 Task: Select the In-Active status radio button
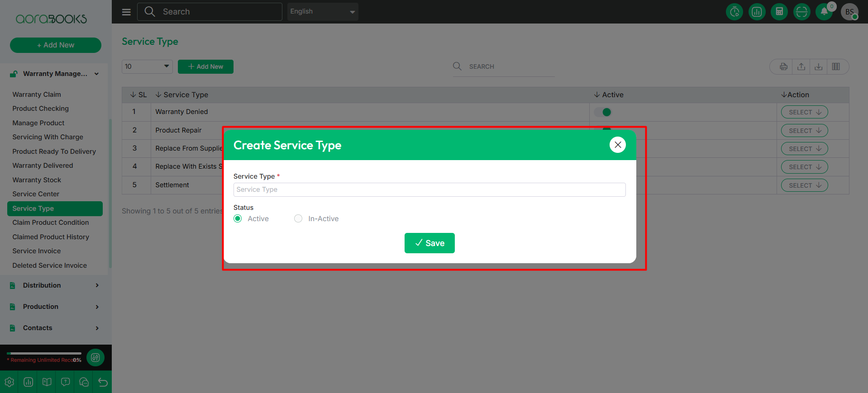pos(298,219)
